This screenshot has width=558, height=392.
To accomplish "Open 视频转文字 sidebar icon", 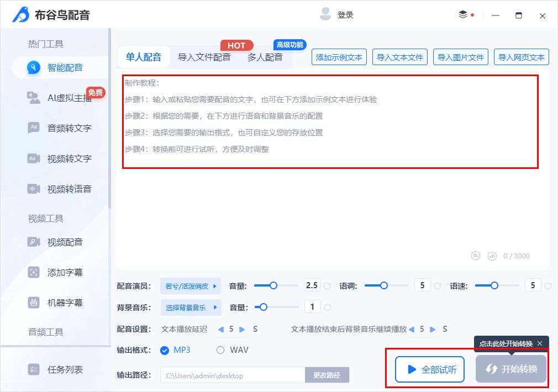I will [34, 158].
